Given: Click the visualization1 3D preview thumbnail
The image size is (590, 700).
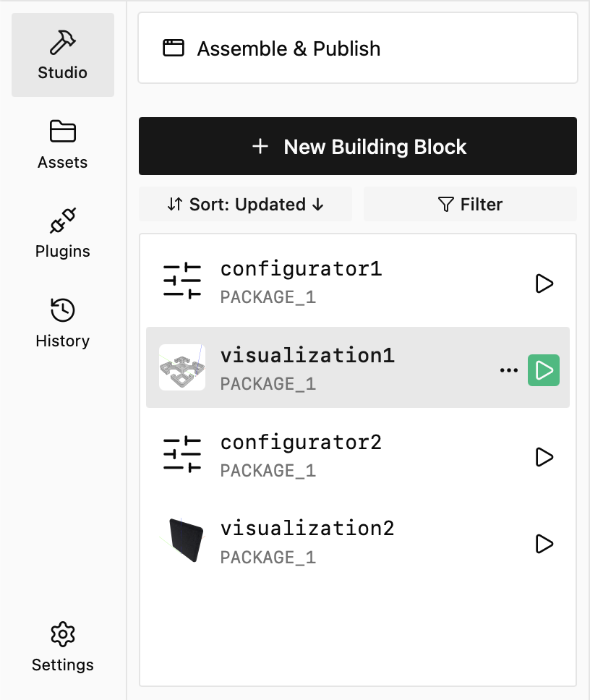Looking at the screenshot, I should coord(182,367).
